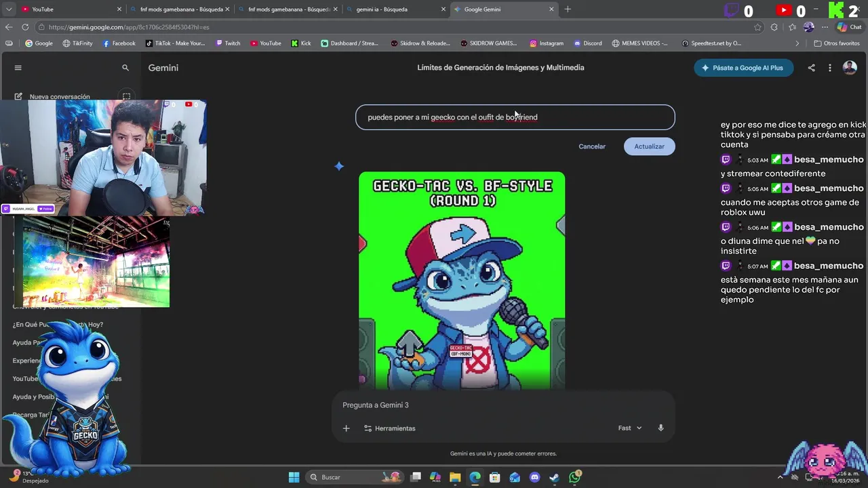Open the Herramientas tools menu
Image resolution: width=868 pixels, height=488 pixels.
pyautogui.click(x=389, y=428)
